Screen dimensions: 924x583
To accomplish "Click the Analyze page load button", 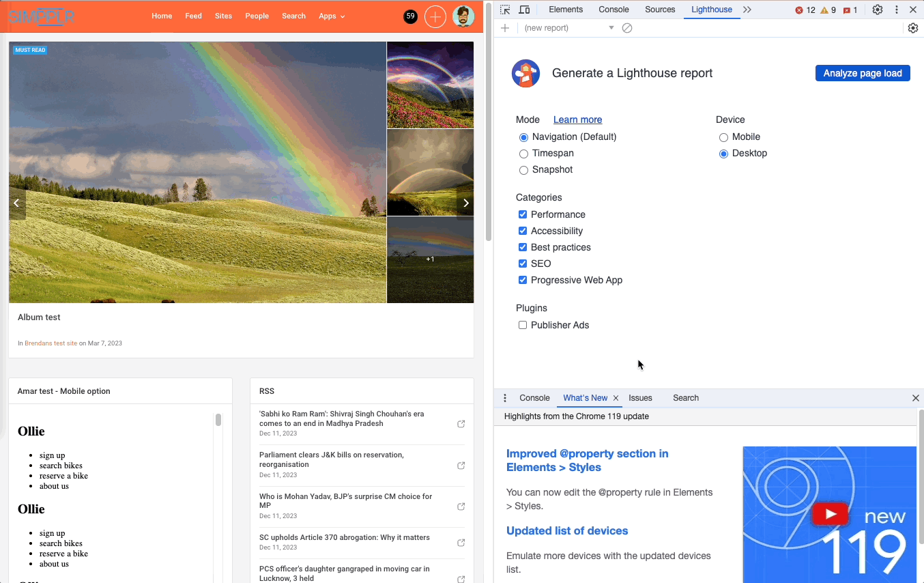I will 862,73.
